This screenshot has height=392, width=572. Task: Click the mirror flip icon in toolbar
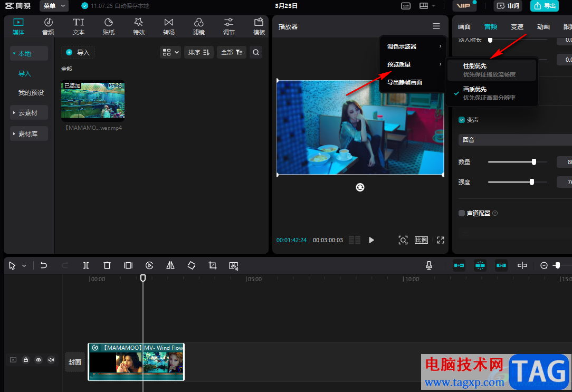click(x=170, y=266)
